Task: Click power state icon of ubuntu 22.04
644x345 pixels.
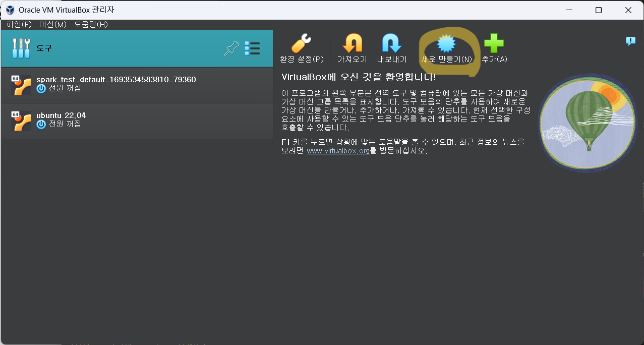Action: [x=41, y=125]
